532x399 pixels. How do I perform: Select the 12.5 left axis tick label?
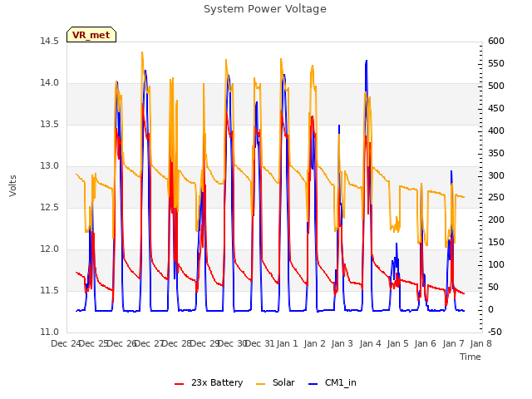click(x=50, y=207)
